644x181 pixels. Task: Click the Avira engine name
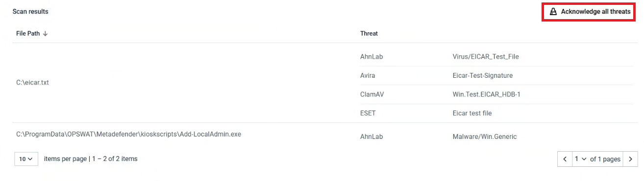point(368,76)
